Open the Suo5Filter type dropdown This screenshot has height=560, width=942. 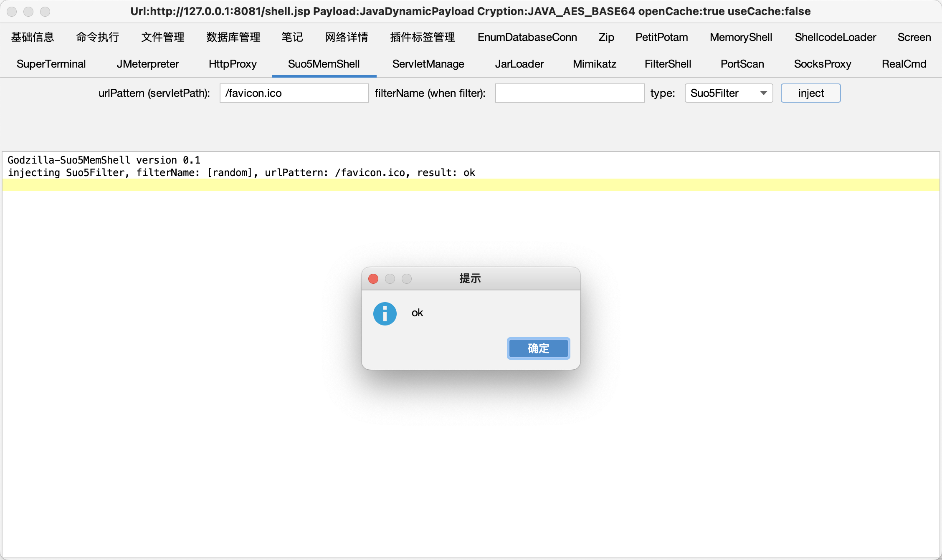point(728,93)
